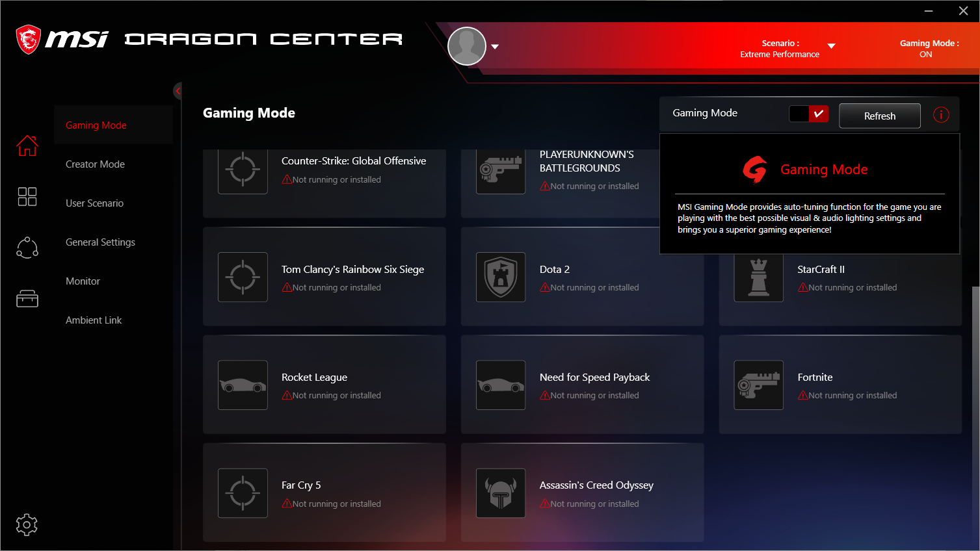Toggle the Gaming Mode switch off
This screenshot has height=551, width=980.
click(809, 114)
